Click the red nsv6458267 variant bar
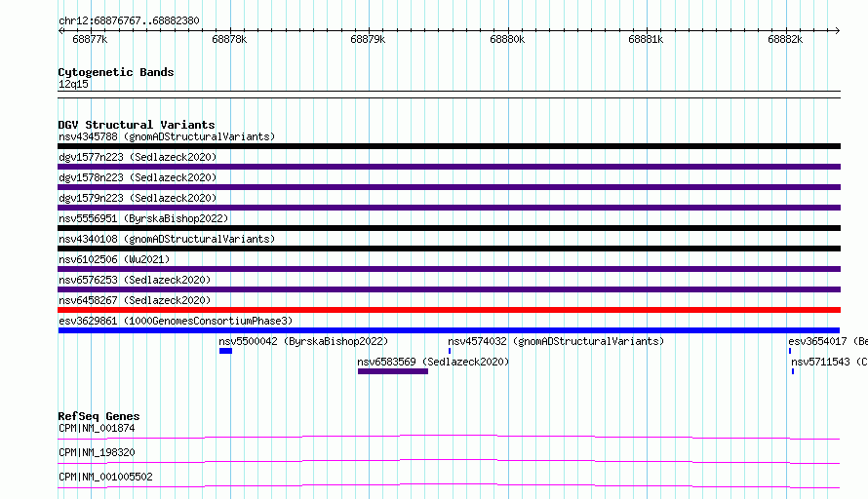The image size is (868, 499). click(x=449, y=310)
